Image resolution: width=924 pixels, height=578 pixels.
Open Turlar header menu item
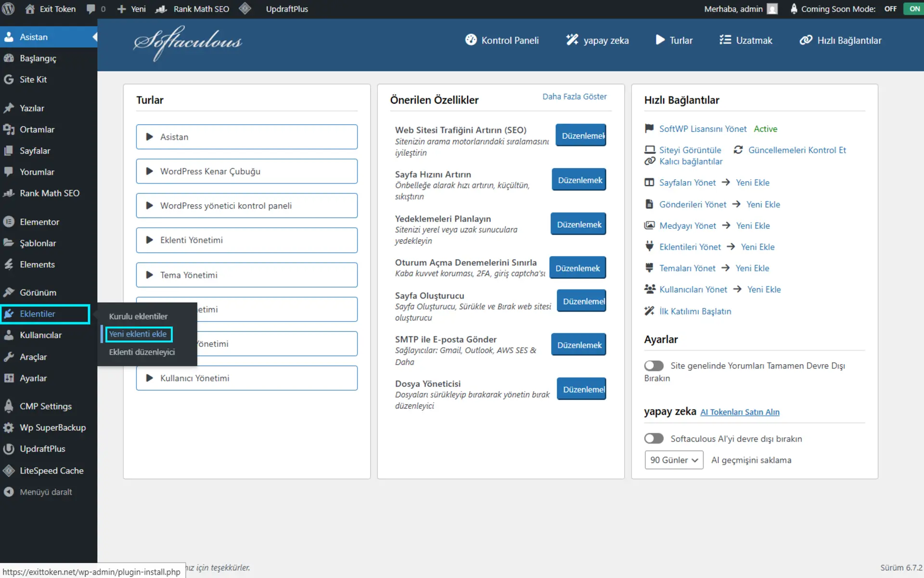click(674, 40)
